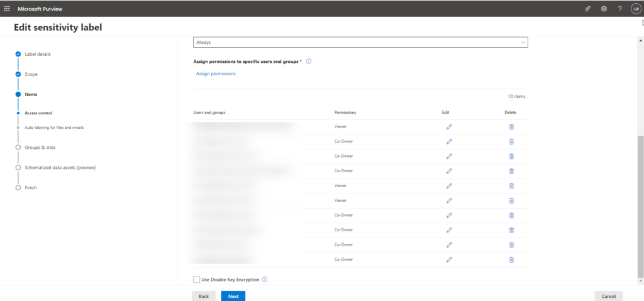Click the Back button
Viewport: 644px width, 301px height.
point(204,296)
